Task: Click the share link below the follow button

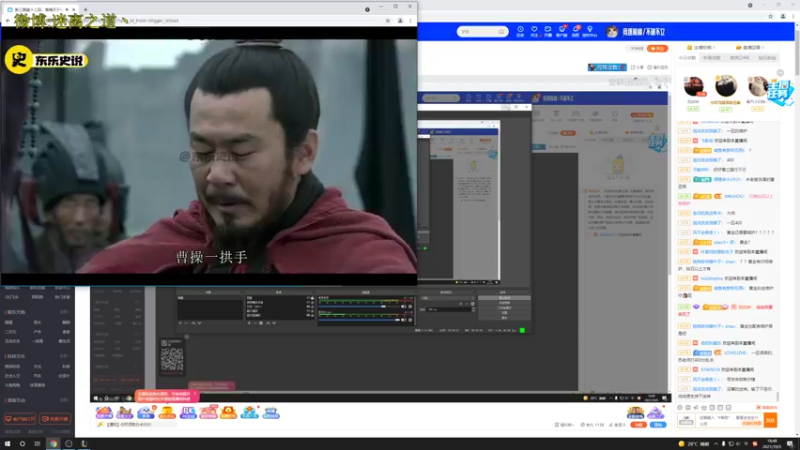Action: [637, 67]
